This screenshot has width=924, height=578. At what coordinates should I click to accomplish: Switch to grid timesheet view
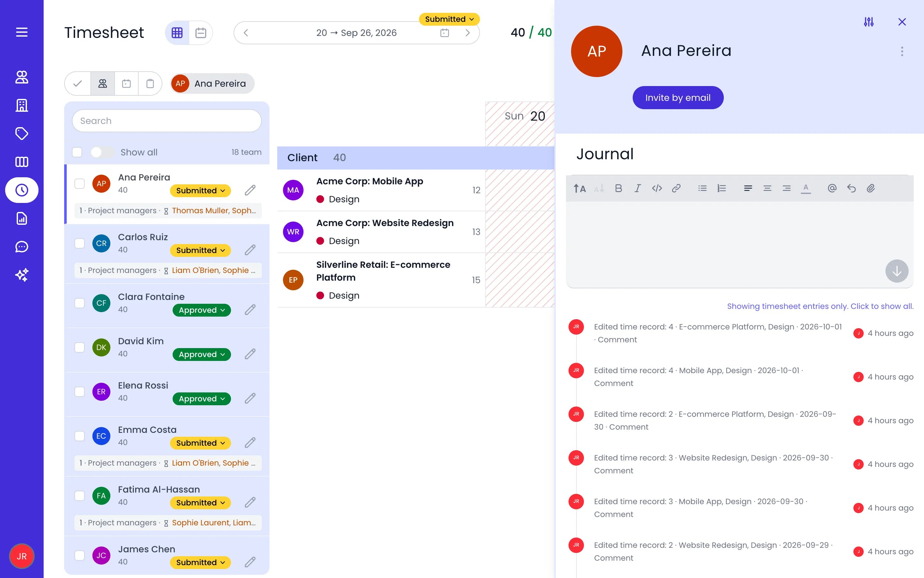click(x=177, y=33)
